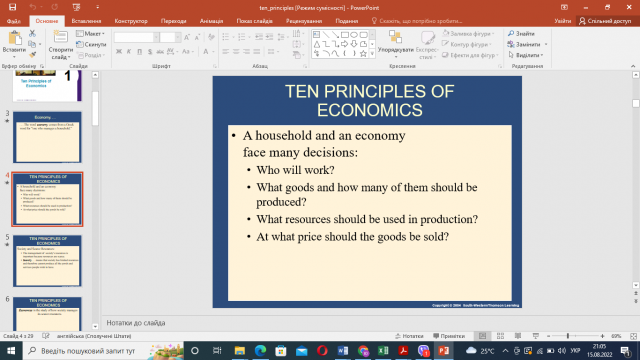The image size is (640, 360).
Task: Increase font size
Action: [187, 38]
